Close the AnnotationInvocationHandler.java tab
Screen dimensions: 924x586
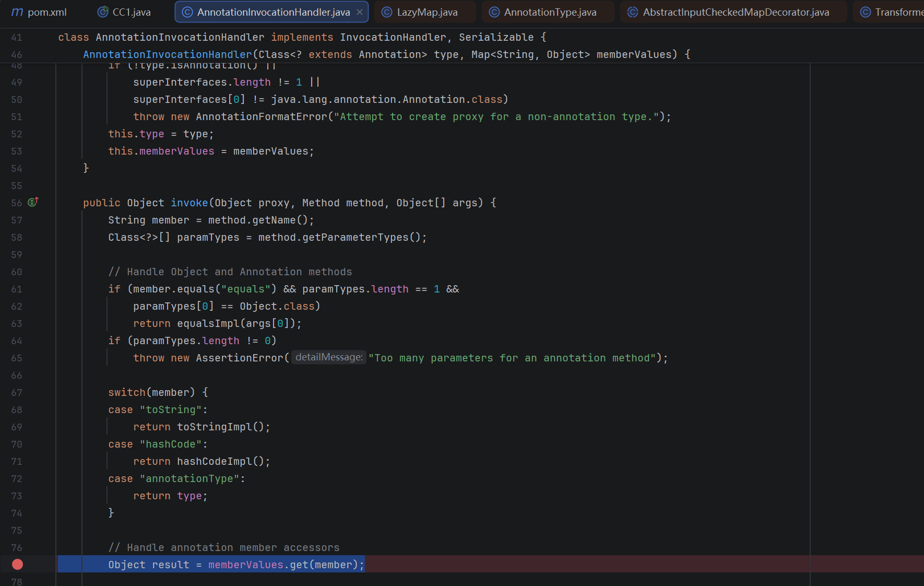point(360,12)
